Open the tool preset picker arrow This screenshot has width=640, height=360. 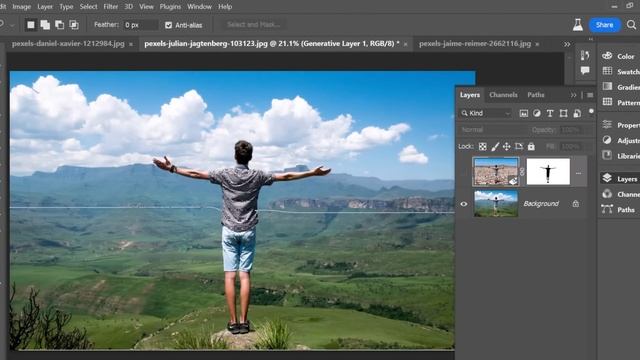point(12,25)
